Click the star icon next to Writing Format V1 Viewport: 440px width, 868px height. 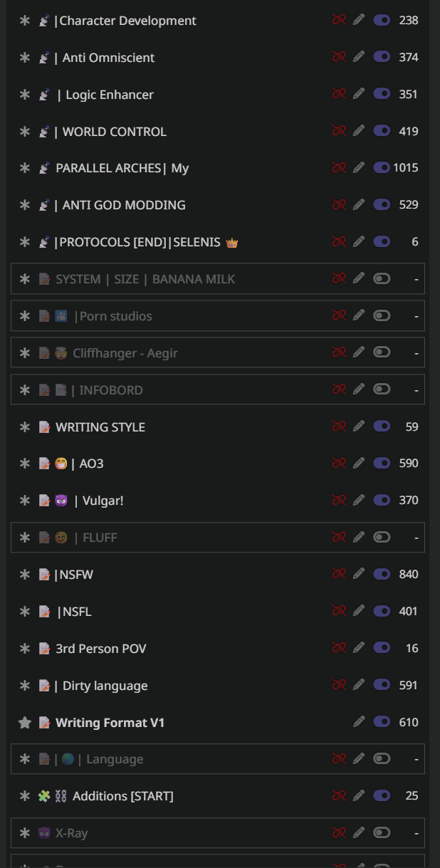point(25,723)
